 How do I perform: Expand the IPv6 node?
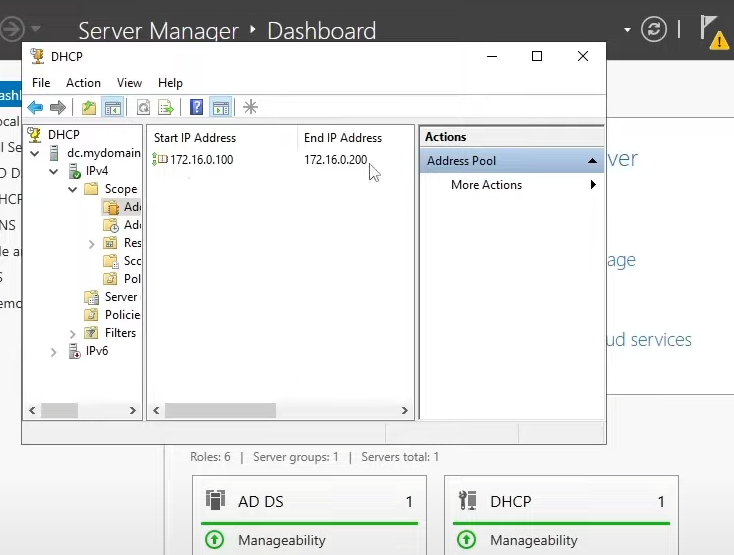(x=53, y=352)
